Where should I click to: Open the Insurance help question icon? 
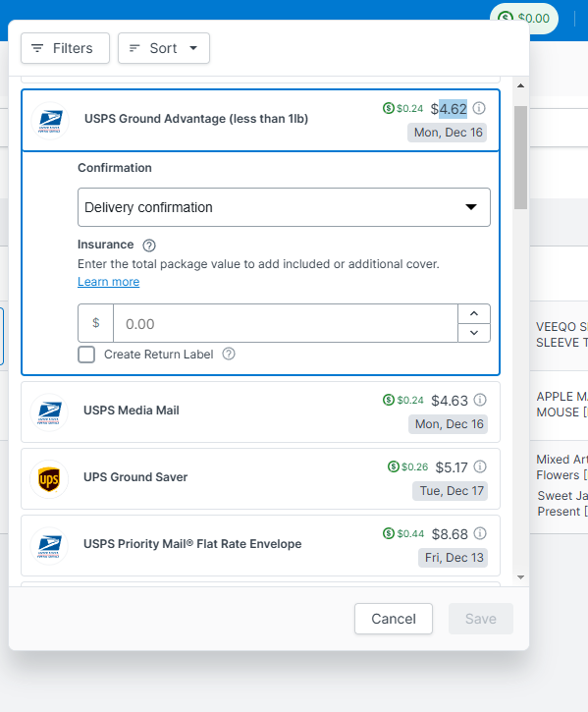coord(149,246)
